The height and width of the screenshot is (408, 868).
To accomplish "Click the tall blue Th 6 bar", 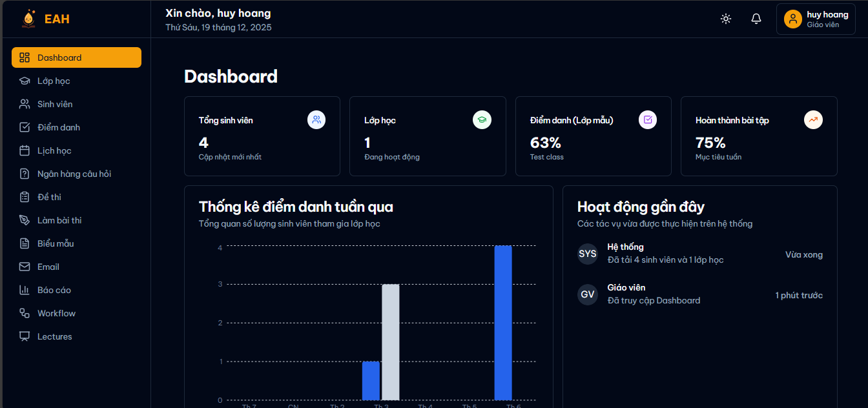I will pos(503,323).
